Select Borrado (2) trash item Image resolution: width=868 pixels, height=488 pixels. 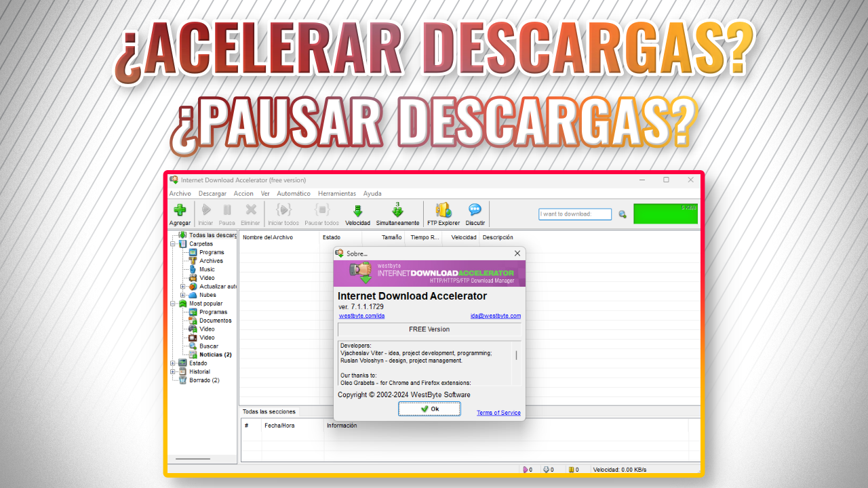click(x=199, y=380)
